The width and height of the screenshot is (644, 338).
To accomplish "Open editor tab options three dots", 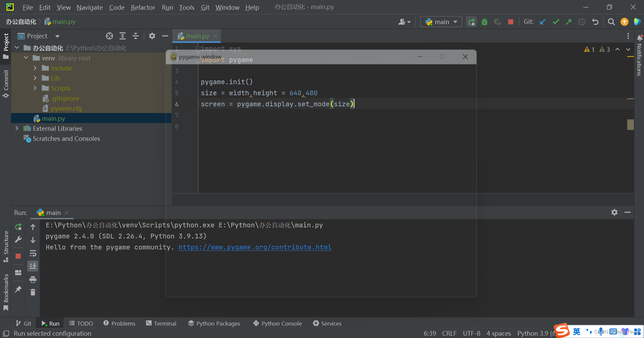I will pos(628,36).
